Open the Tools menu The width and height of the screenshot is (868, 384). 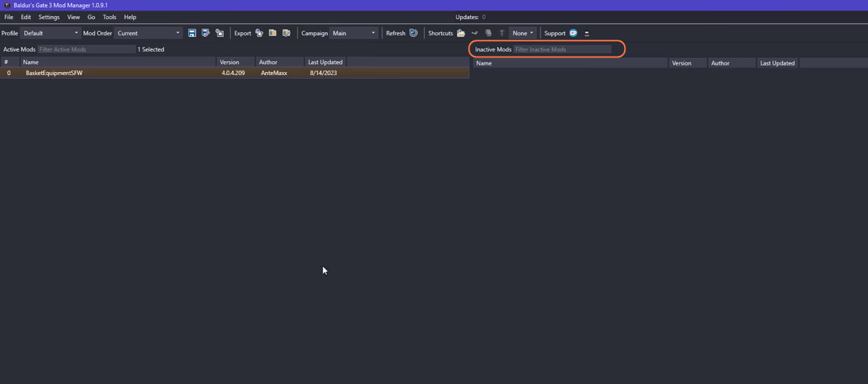pos(110,17)
